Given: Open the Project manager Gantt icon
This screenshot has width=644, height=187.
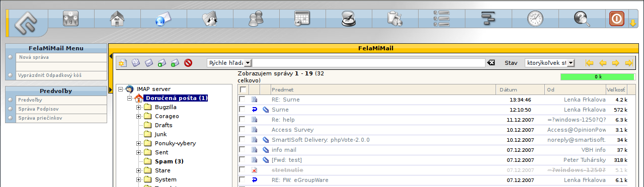Looking at the screenshot, I should pos(489,19).
